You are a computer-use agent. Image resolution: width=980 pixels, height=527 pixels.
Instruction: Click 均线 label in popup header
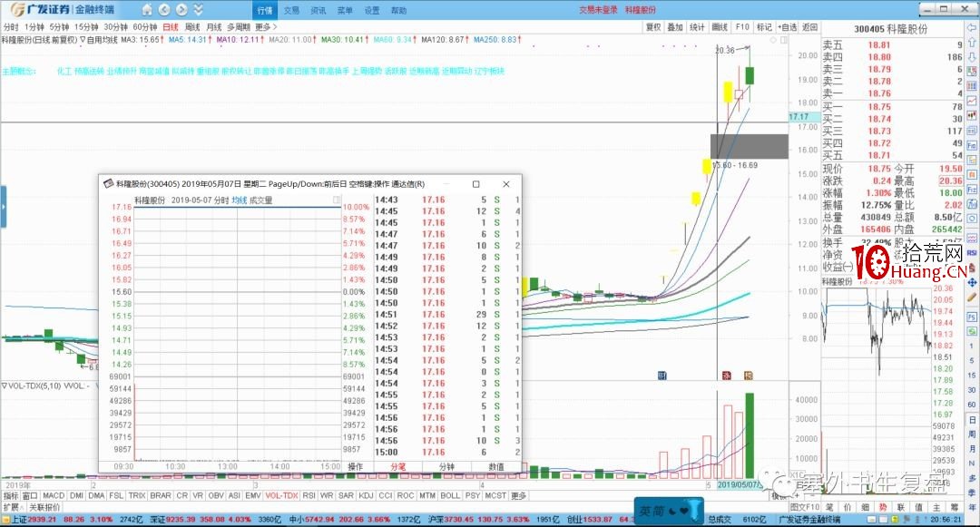click(x=240, y=200)
